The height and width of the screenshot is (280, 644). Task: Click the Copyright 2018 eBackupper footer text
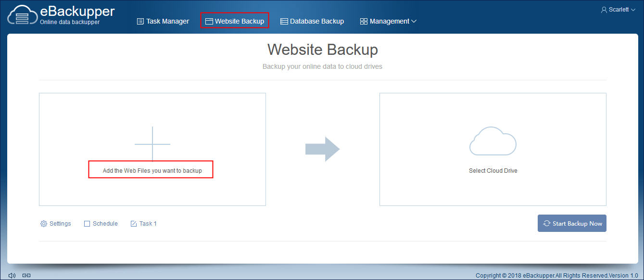coord(556,276)
